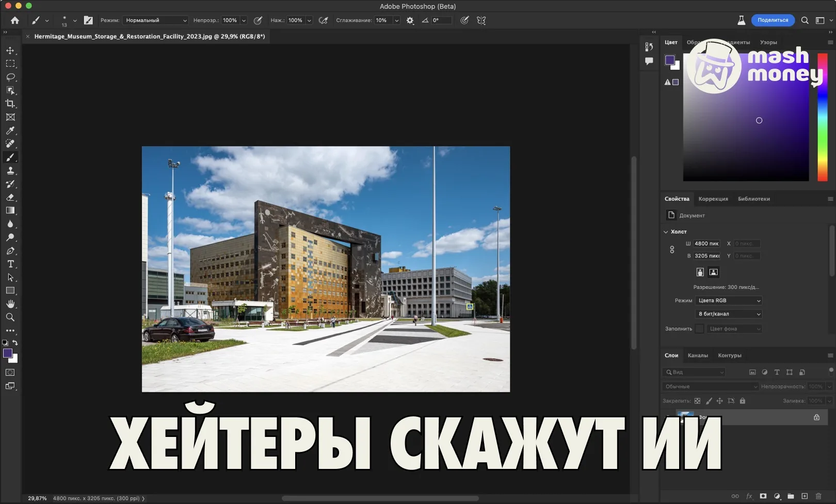Select the Crop tool
The image size is (836, 504).
click(10, 104)
